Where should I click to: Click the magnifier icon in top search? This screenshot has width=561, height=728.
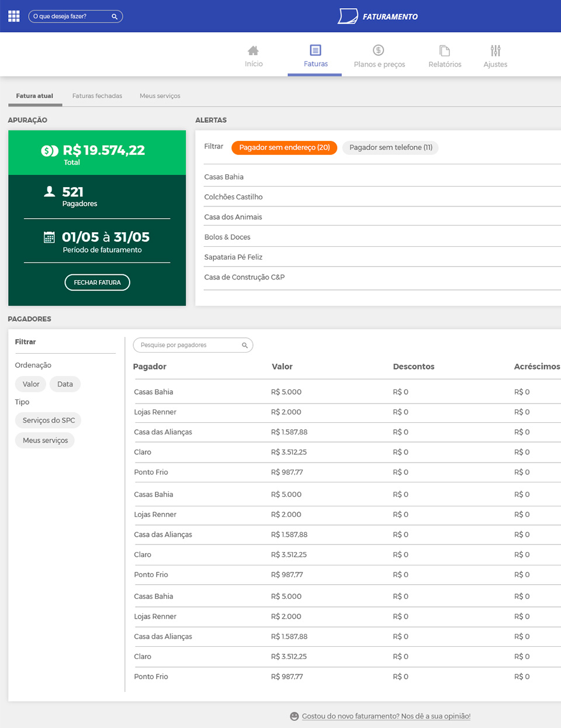tap(115, 16)
